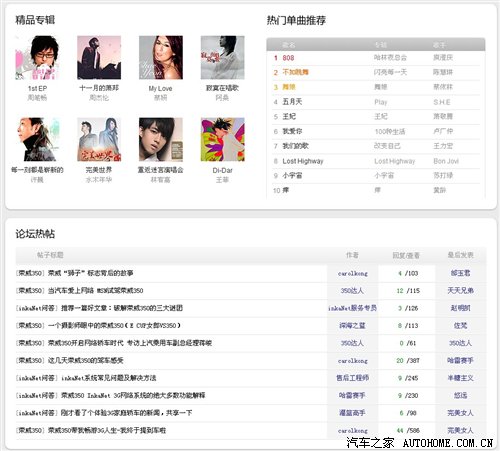
Task: Click the 每一刻都是崭新的 album cover
Action: click(37, 139)
